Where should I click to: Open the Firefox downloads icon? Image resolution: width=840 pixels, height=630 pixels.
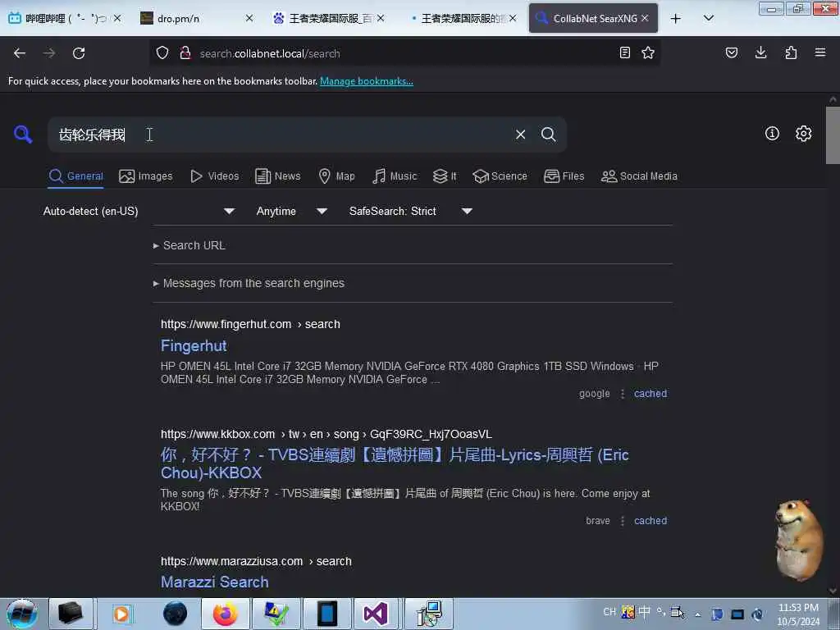click(x=760, y=52)
